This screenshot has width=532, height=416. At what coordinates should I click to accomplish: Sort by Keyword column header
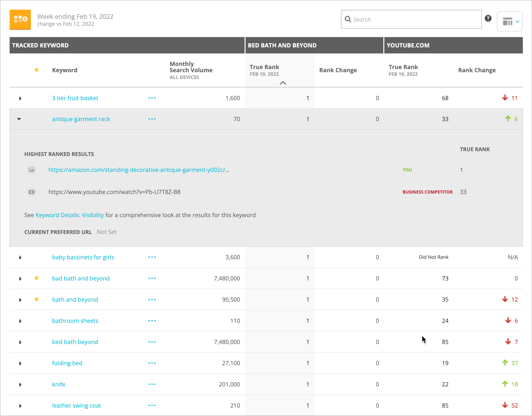pyautogui.click(x=65, y=70)
